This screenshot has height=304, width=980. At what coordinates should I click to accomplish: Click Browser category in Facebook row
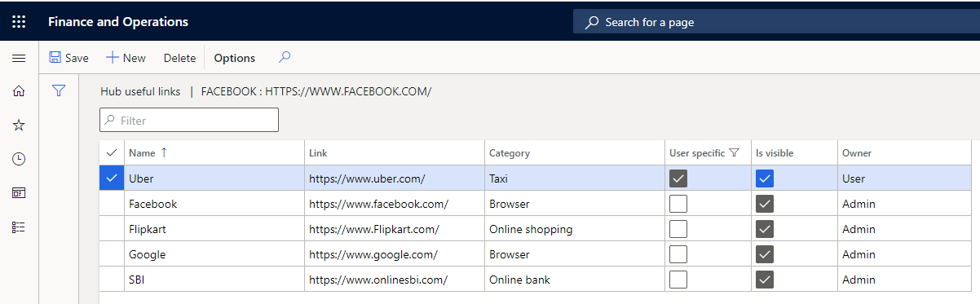[575, 204]
